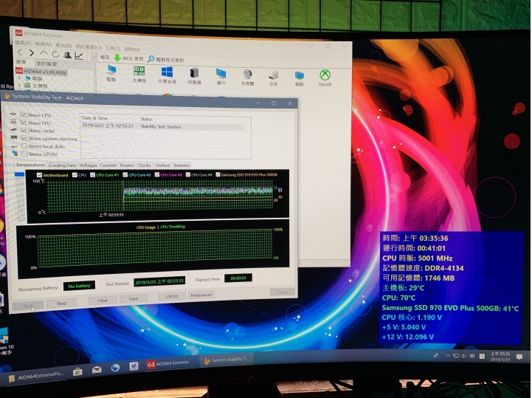
Task: Expand the 電腦 tree node
Action: coord(19,78)
